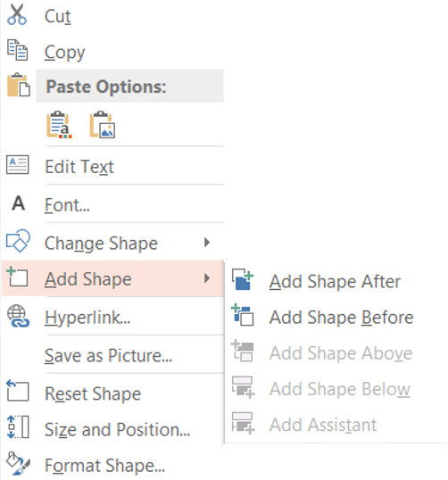The image size is (448, 480).
Task: Click the Reset Shape icon
Action: click(x=18, y=391)
